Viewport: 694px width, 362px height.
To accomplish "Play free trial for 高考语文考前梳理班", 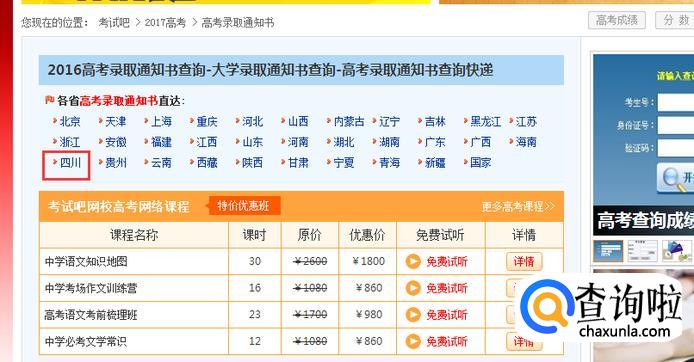I will [436, 315].
